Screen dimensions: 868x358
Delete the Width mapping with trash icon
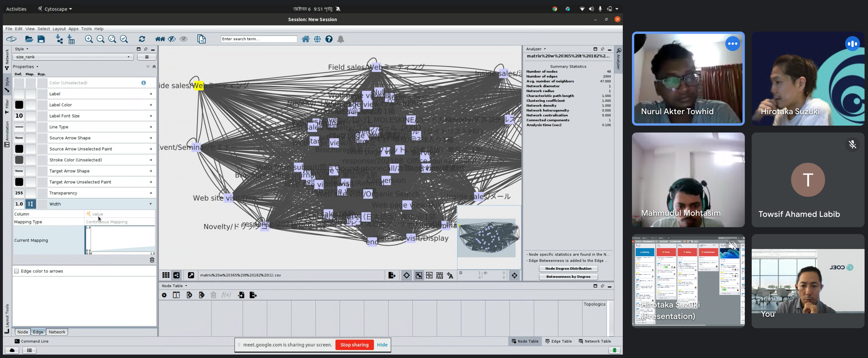(152, 260)
